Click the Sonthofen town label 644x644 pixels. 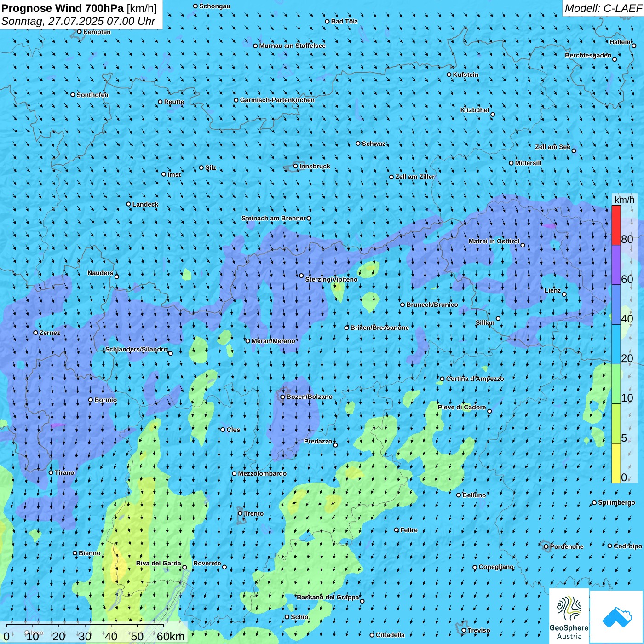tap(92, 95)
